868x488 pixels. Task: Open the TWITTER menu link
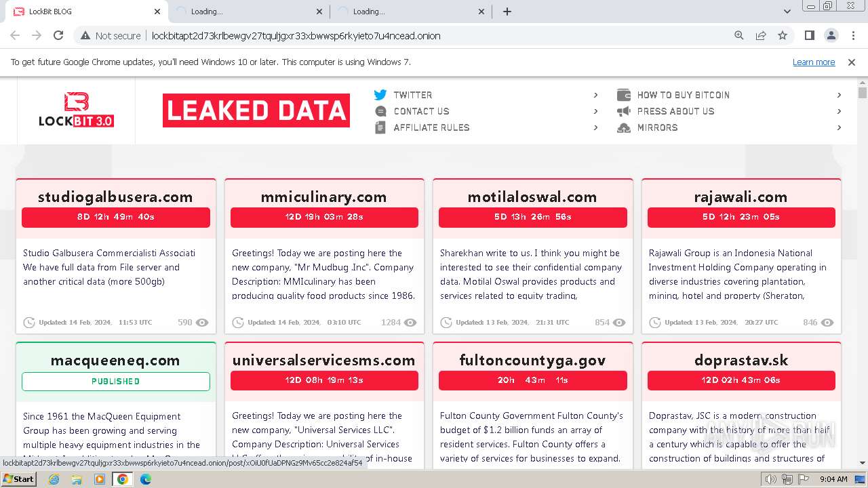tap(413, 95)
